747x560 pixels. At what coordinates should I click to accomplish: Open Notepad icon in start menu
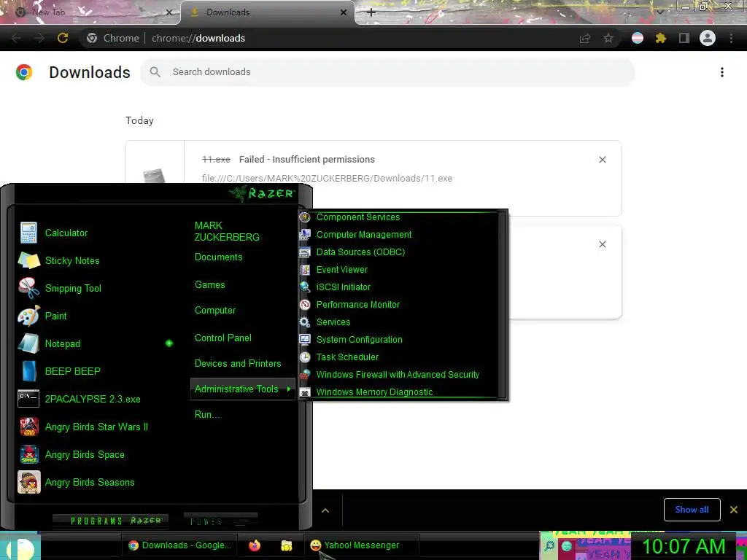pyautogui.click(x=28, y=343)
